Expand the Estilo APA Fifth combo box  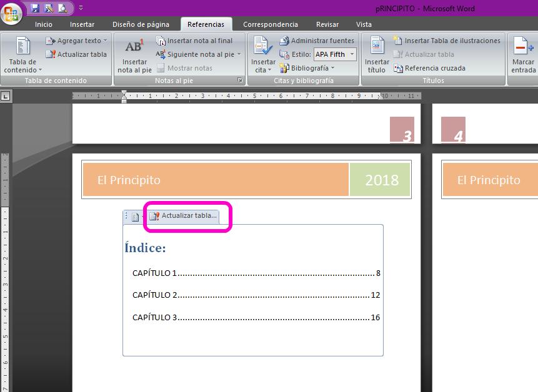[x=352, y=54]
